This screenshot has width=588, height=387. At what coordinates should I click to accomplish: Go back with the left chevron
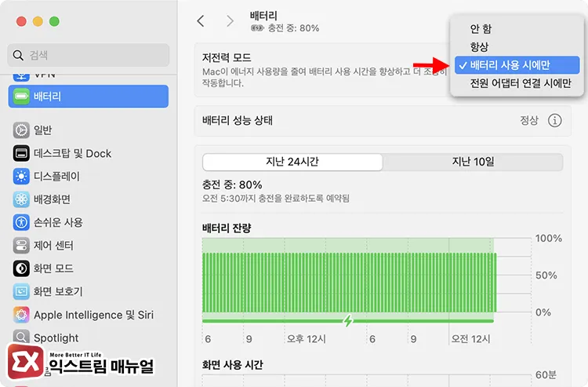tap(201, 21)
